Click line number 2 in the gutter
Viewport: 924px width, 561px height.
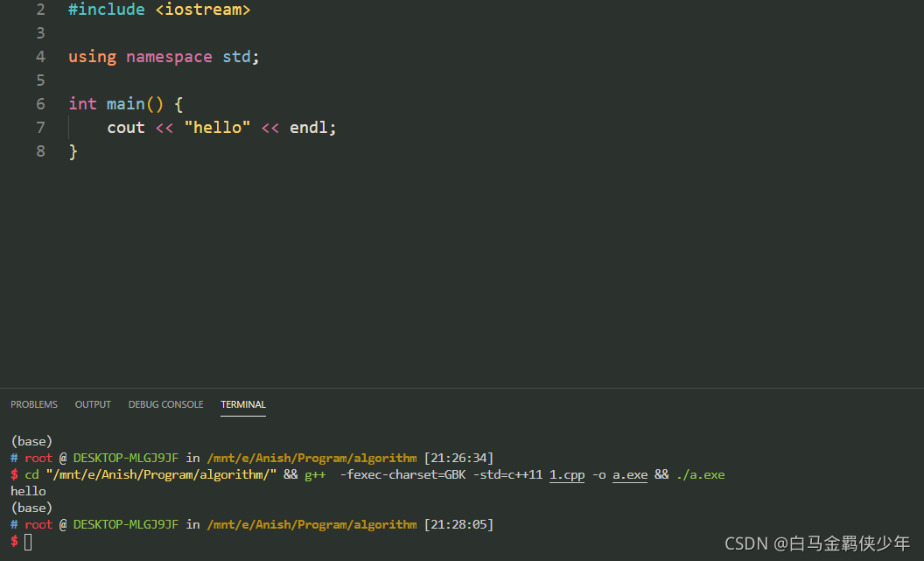(40, 10)
